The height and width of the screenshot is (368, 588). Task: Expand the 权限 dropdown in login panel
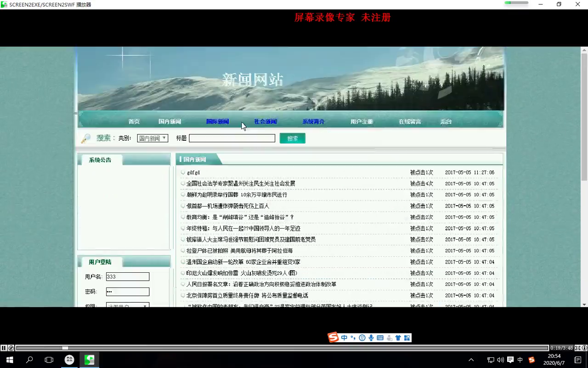(127, 306)
